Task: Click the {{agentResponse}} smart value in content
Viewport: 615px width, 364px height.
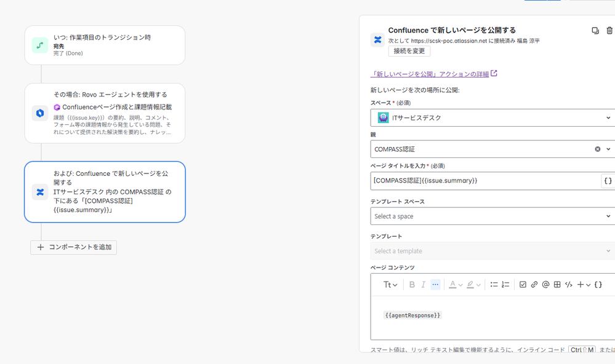Action: pyautogui.click(x=412, y=315)
